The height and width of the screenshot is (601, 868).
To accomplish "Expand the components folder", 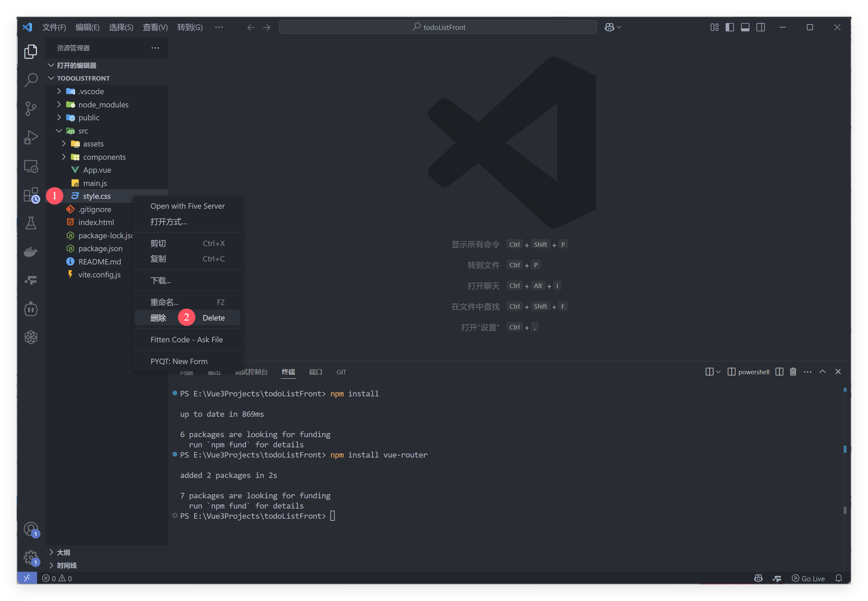I will click(x=64, y=157).
